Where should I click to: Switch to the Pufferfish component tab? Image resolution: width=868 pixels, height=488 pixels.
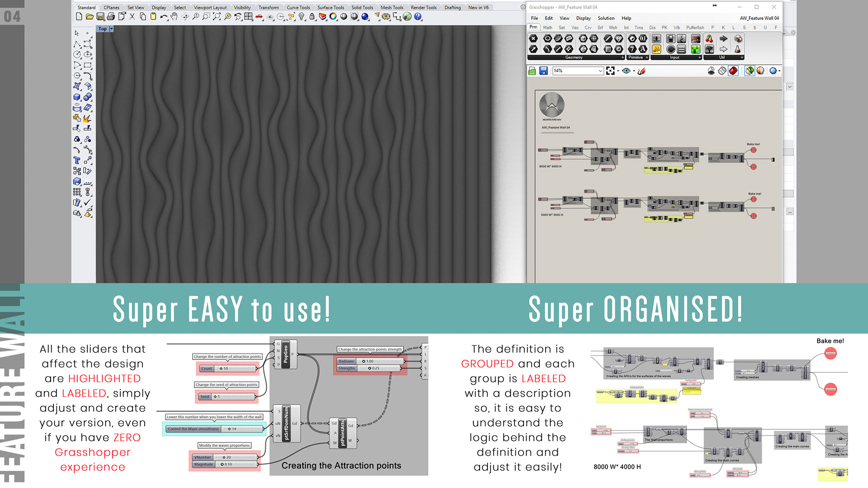[x=695, y=28]
